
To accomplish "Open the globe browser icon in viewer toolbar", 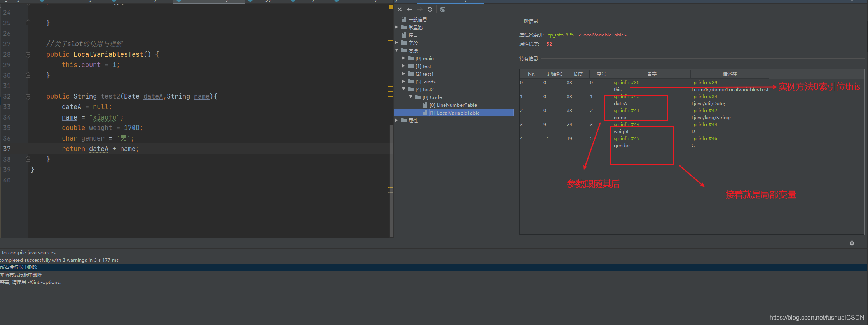I will point(443,9).
